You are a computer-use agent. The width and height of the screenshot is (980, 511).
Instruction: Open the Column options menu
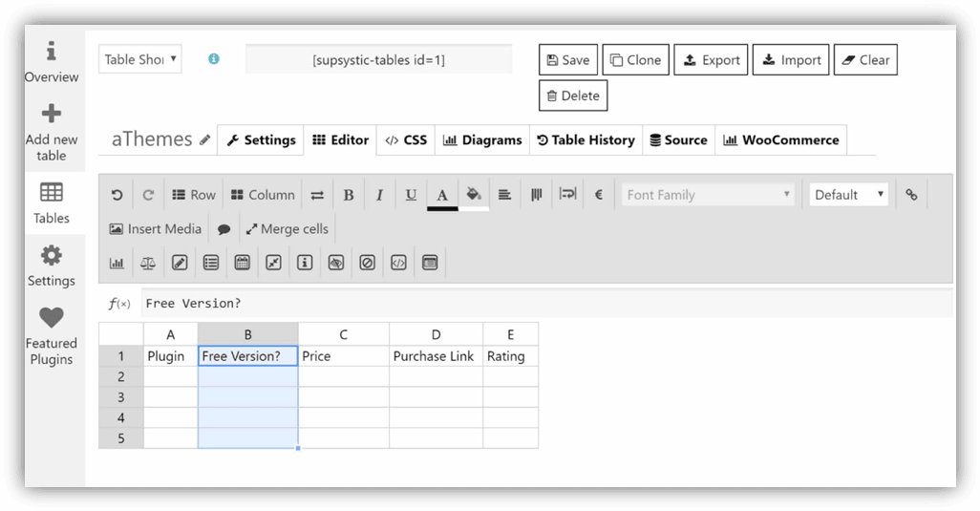pos(263,195)
